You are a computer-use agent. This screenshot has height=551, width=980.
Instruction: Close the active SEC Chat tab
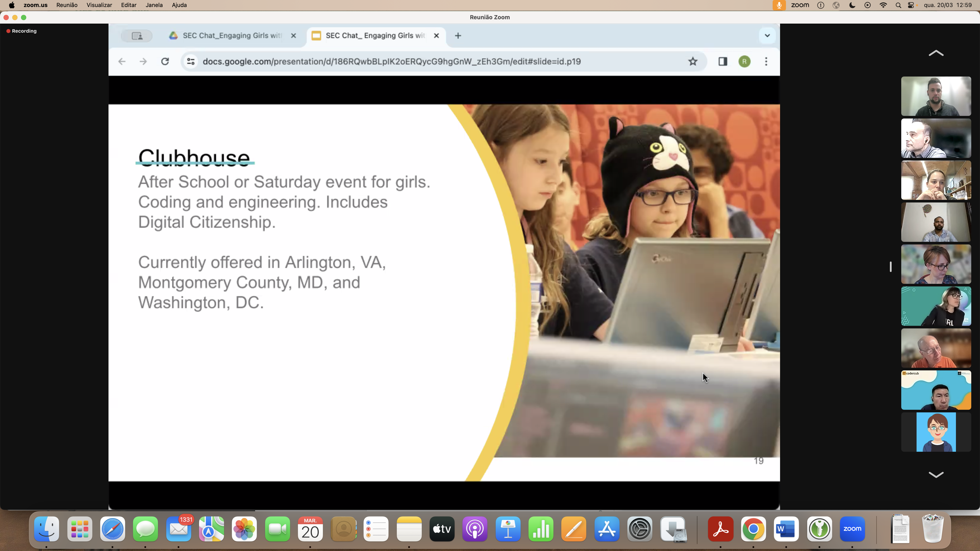pyautogui.click(x=437, y=36)
